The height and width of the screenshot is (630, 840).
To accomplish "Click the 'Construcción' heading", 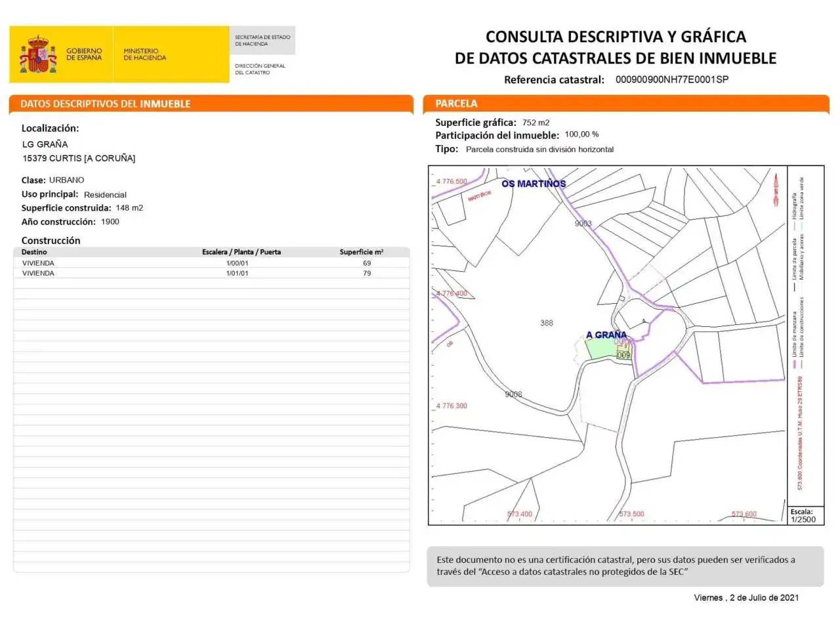I will click(x=51, y=241).
